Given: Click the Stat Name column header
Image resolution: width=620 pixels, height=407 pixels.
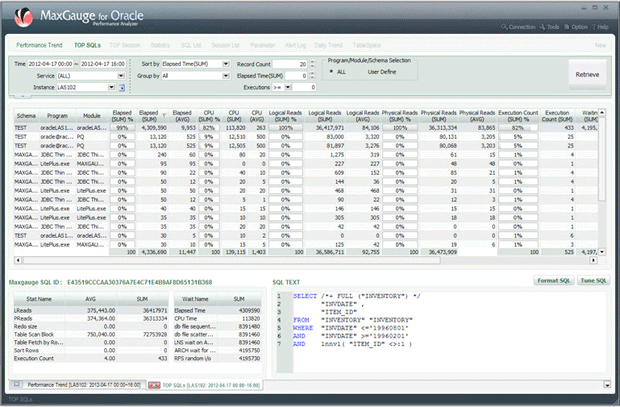Looking at the screenshot, I should tap(39, 299).
